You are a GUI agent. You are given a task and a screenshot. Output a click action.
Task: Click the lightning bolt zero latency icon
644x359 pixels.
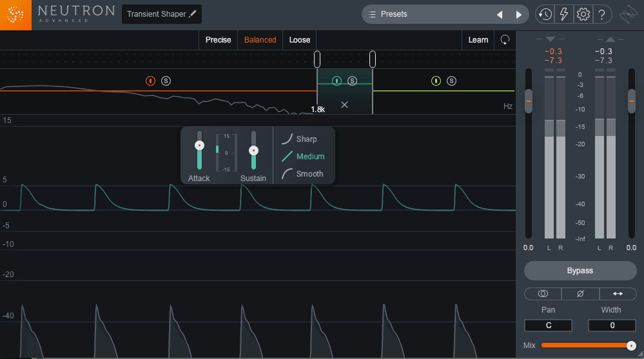(564, 14)
